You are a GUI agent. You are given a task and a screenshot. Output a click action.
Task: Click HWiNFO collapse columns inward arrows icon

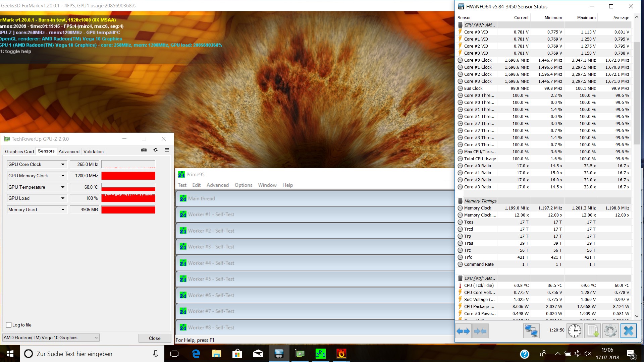coord(480,331)
